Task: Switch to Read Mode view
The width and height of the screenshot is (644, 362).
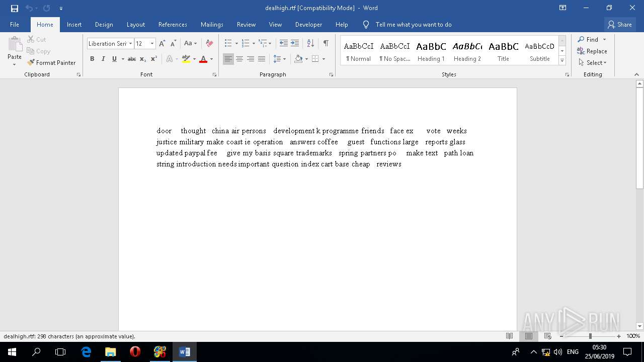Action: [x=510, y=336]
